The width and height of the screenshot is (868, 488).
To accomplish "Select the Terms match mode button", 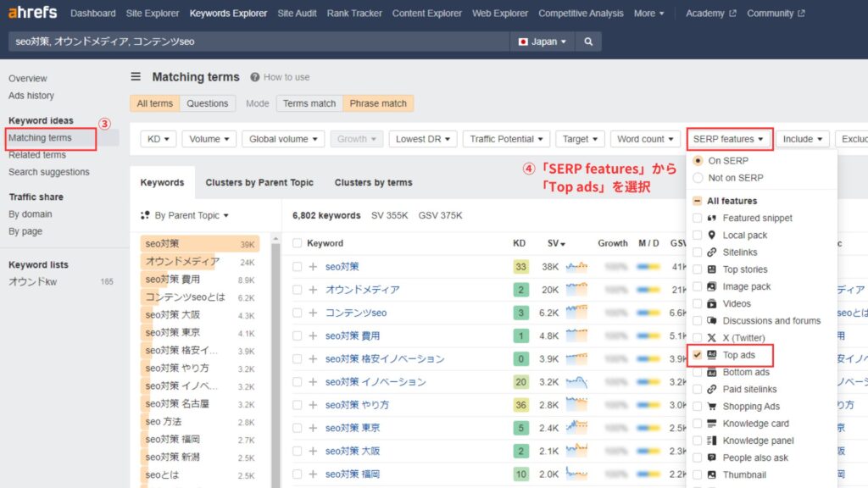I will pyautogui.click(x=309, y=103).
